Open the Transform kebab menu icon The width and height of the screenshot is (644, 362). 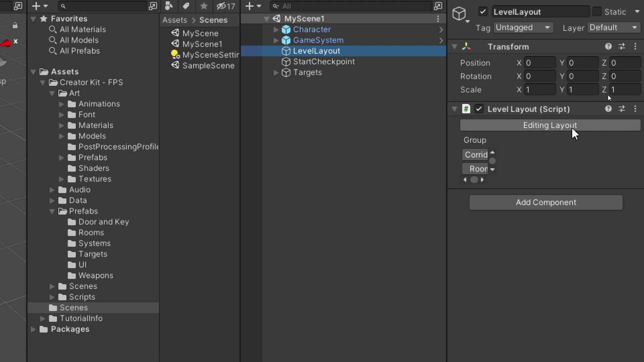tap(636, 47)
